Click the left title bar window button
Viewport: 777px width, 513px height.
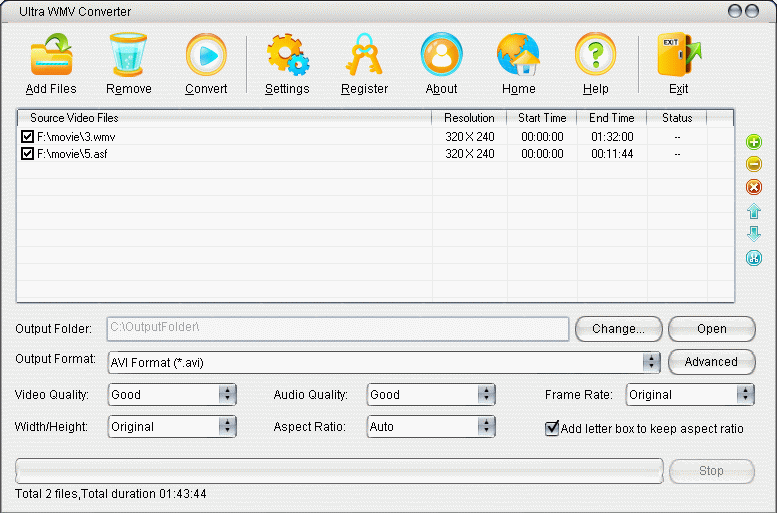[x=734, y=11]
